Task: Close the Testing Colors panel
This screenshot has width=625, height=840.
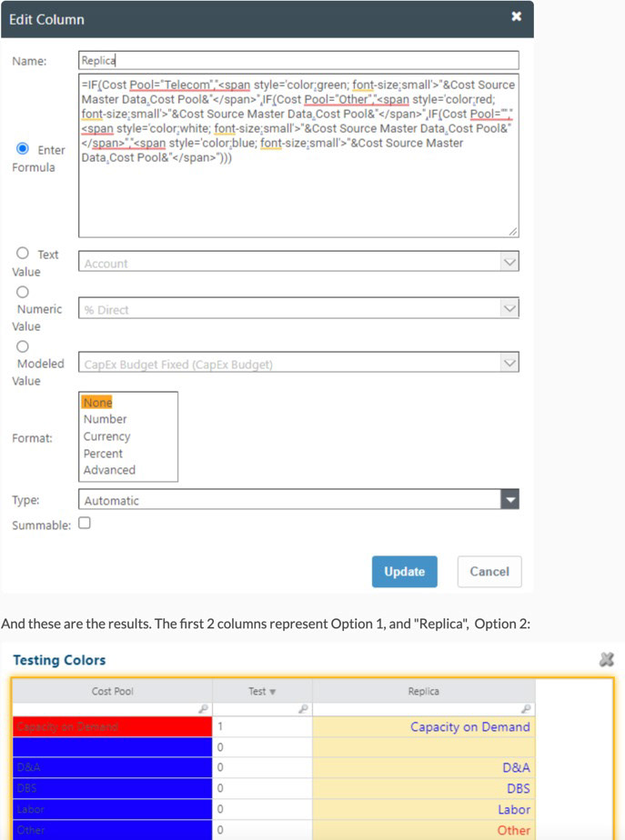Action: pos(606,659)
